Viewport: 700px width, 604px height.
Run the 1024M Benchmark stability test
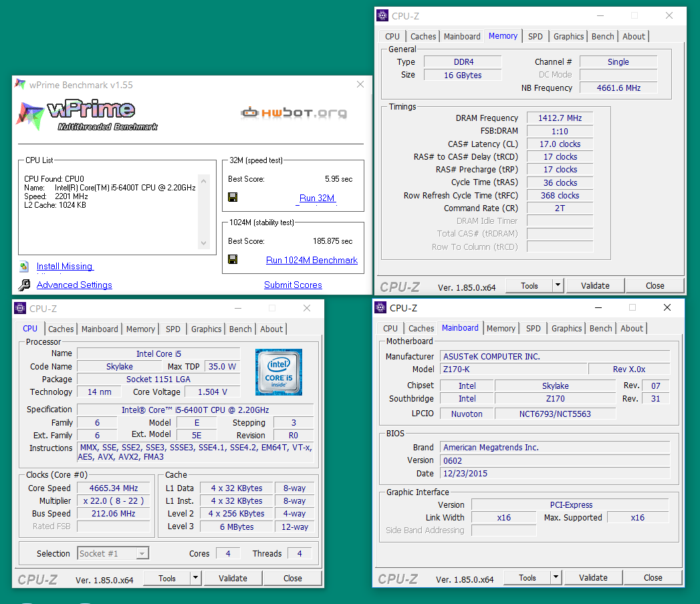click(x=312, y=260)
